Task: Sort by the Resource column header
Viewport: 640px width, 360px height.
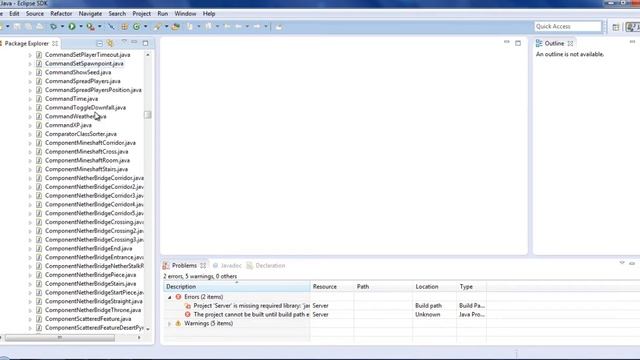Action: tap(332, 287)
